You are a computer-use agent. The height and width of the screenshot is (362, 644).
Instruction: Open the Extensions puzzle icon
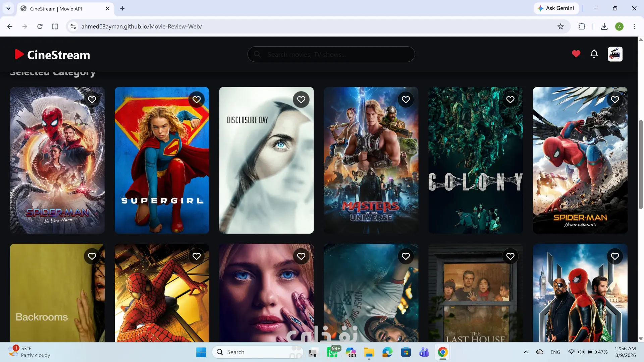point(582,26)
